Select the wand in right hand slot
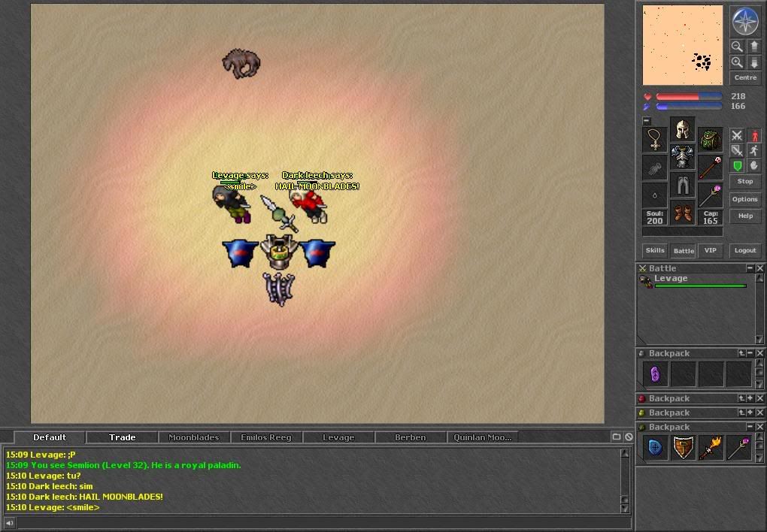 click(x=711, y=168)
